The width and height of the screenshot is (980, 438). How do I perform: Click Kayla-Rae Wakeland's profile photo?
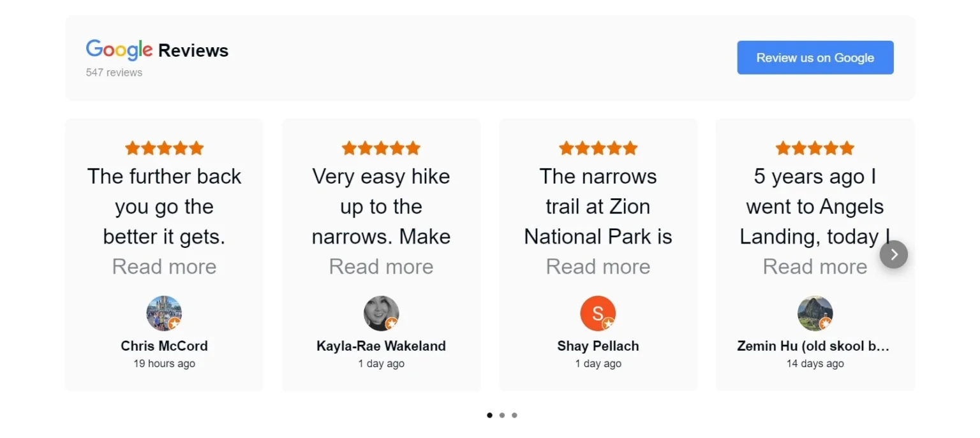381,313
